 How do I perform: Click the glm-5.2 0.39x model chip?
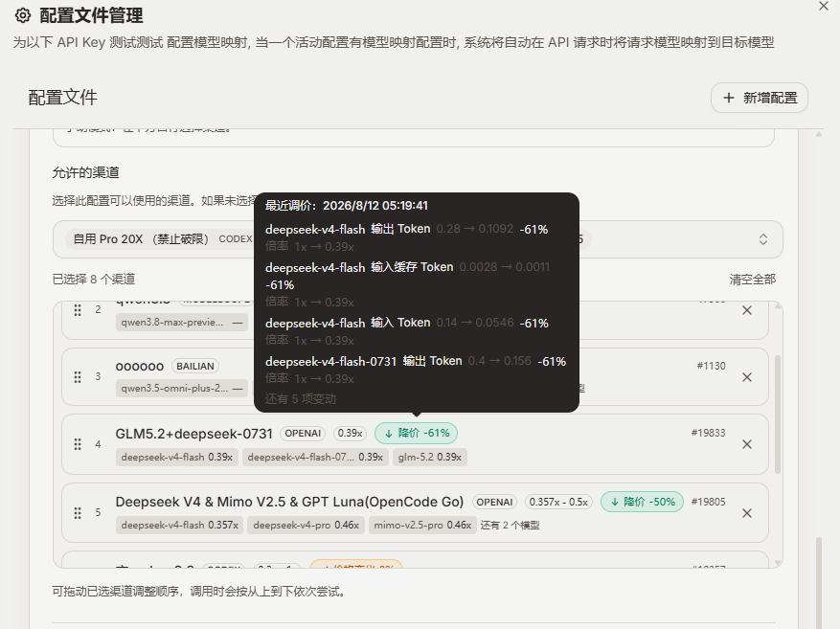coord(430,458)
